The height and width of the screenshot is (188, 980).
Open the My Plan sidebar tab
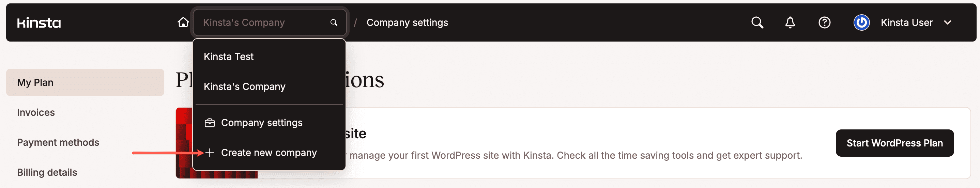85,82
